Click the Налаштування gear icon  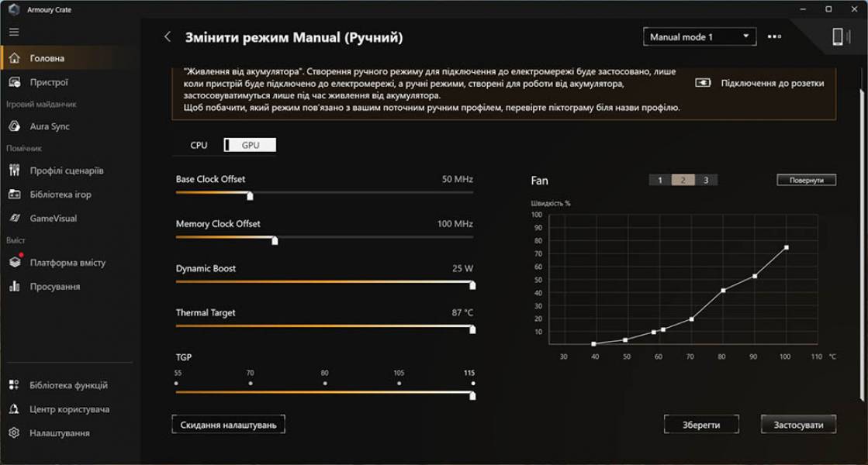tap(14, 432)
